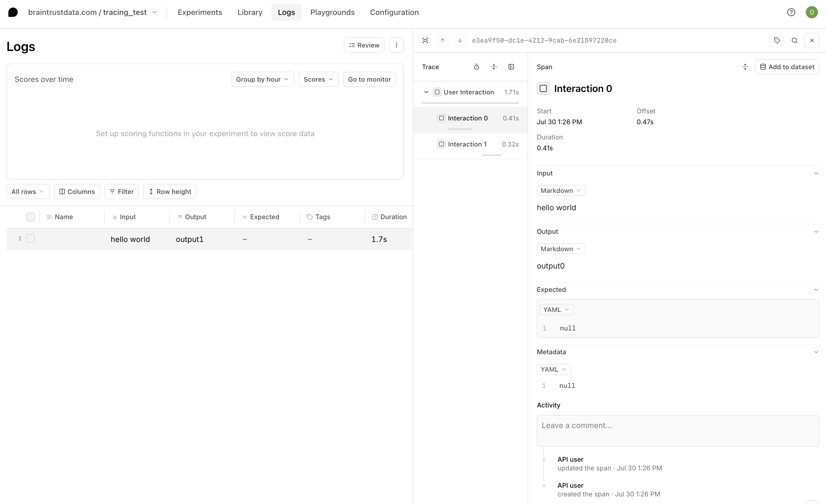Open the help question-mark icon

coord(791,12)
